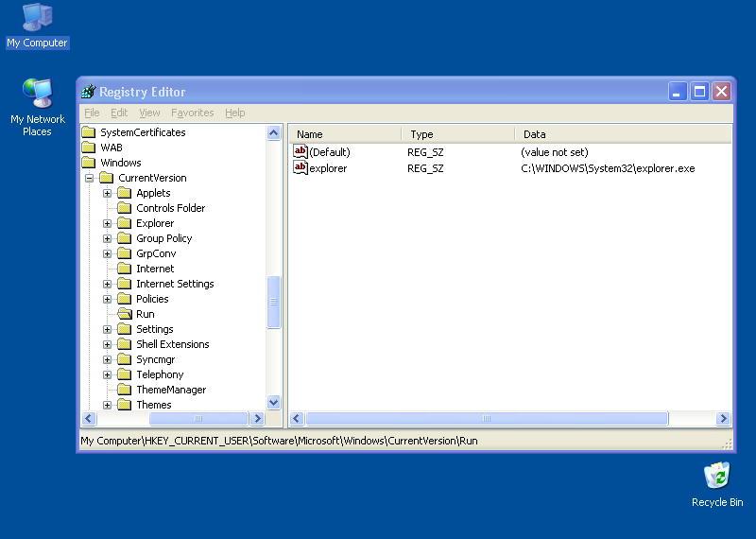Expand the GrpConv key

coord(107,253)
